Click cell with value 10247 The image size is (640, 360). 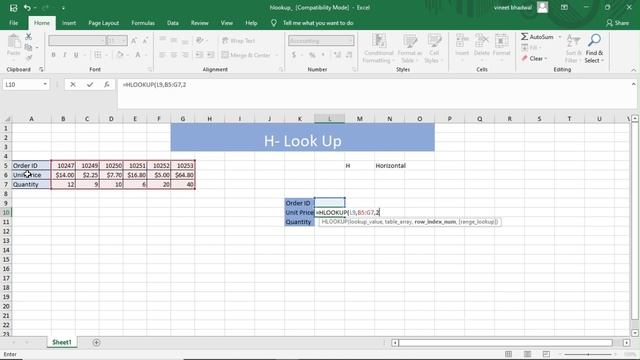[x=63, y=166]
